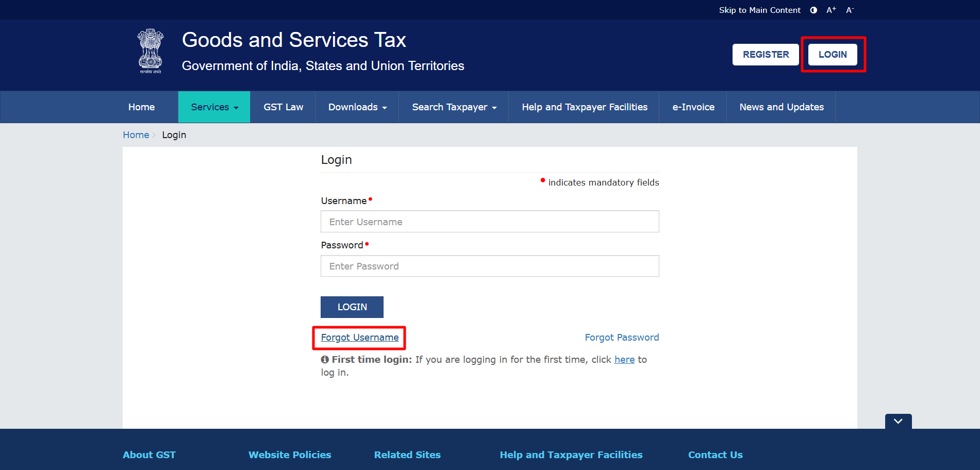Image resolution: width=980 pixels, height=470 pixels.
Task: Increase font size with A+ icon
Action: (831, 10)
